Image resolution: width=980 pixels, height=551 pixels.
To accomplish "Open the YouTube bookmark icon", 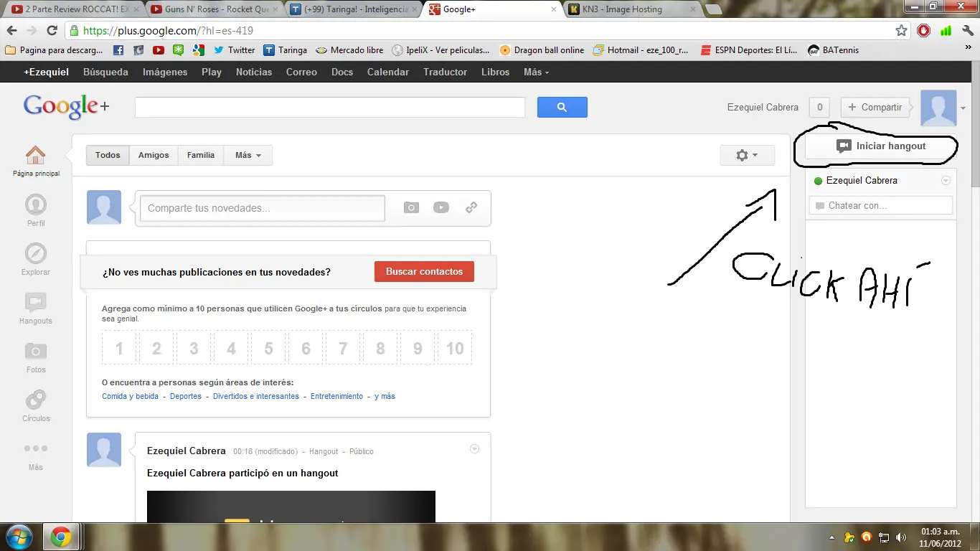I will pos(159,50).
